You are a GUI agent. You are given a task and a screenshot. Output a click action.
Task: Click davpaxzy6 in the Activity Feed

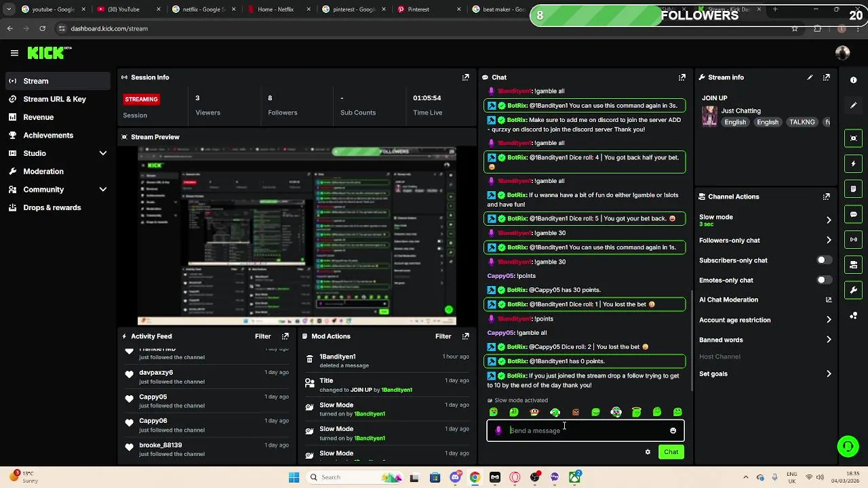(x=156, y=373)
